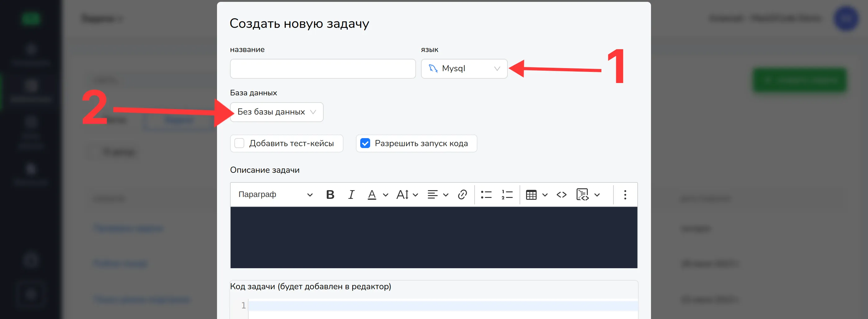Expand the font size chevron

[415, 195]
